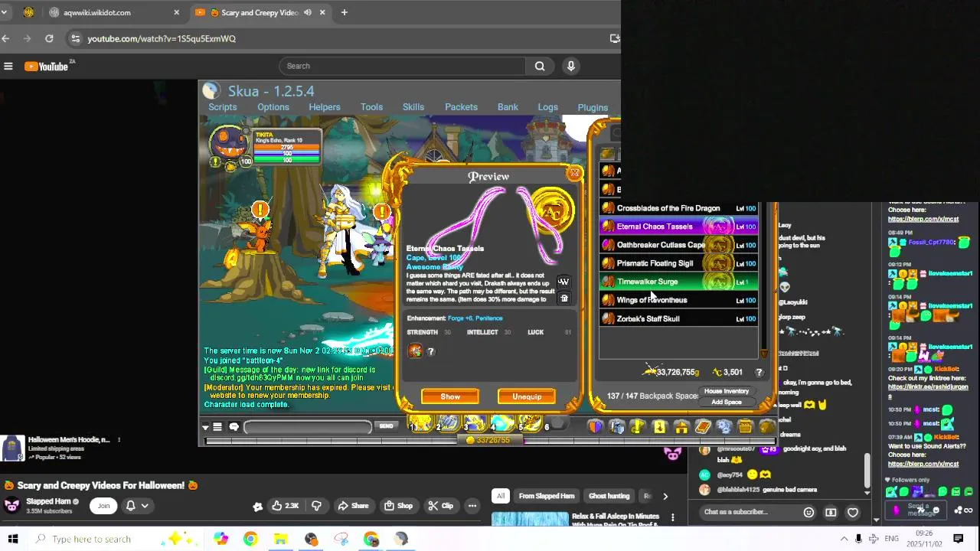Like the video with thumbs up
Viewport: 980px width, 551px height.
[x=284, y=506]
